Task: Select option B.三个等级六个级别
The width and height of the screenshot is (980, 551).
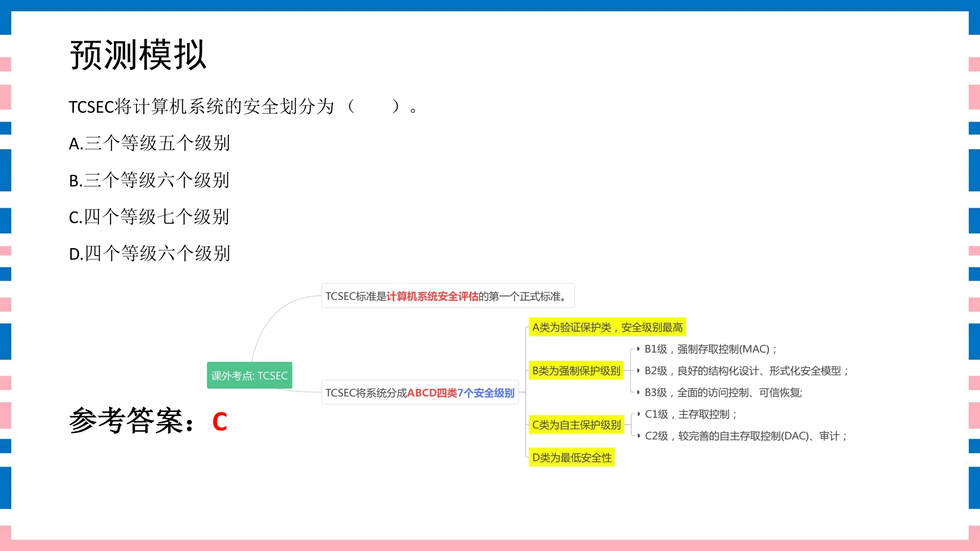Action: click(x=149, y=180)
